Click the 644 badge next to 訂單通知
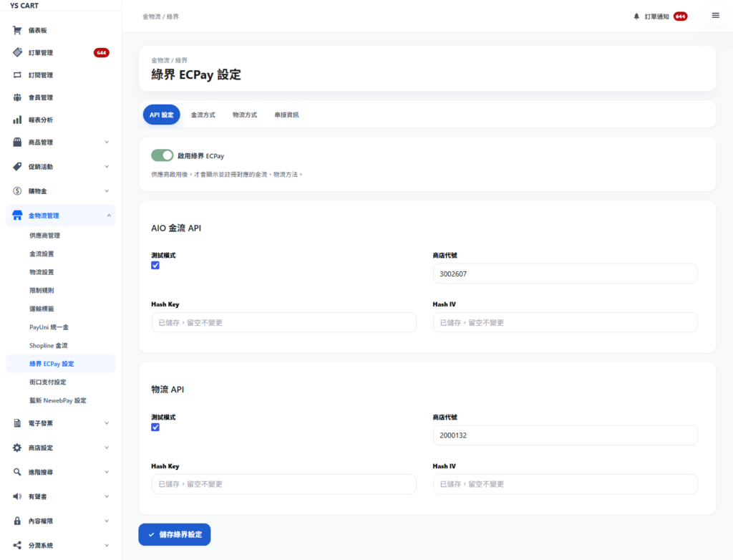 pos(680,16)
